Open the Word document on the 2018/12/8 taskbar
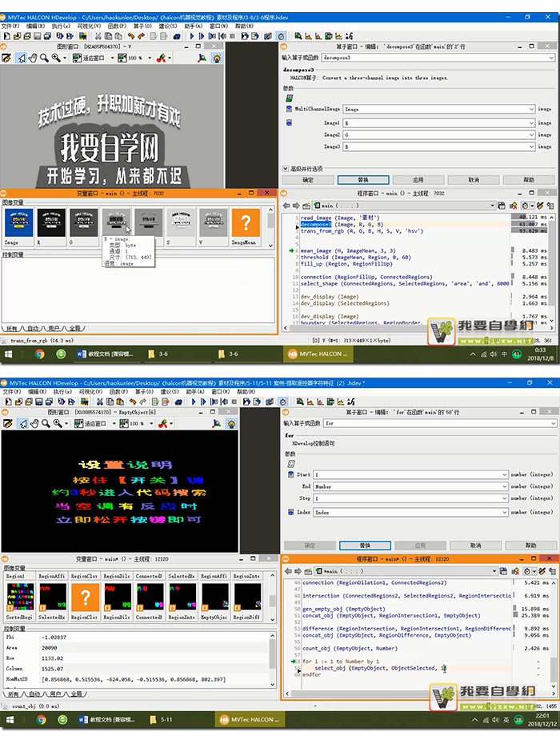This screenshot has width=560, height=736. pos(106,354)
